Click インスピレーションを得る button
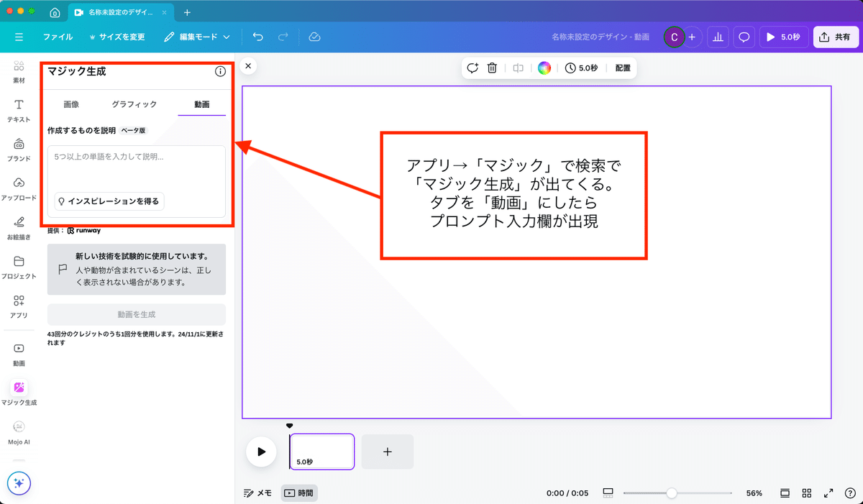 (109, 201)
